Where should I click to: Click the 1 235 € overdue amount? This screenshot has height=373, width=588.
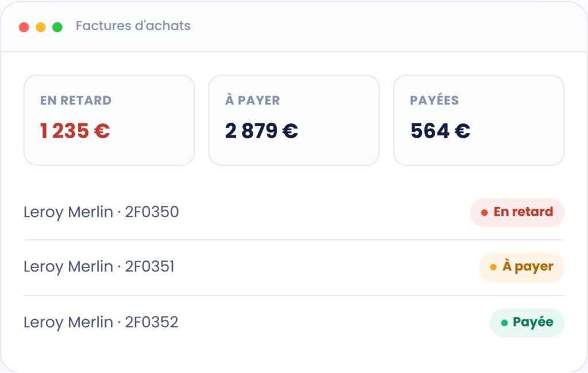(x=75, y=131)
